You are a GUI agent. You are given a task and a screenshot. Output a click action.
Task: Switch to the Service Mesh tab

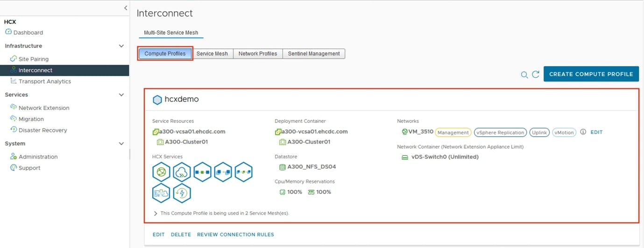212,54
